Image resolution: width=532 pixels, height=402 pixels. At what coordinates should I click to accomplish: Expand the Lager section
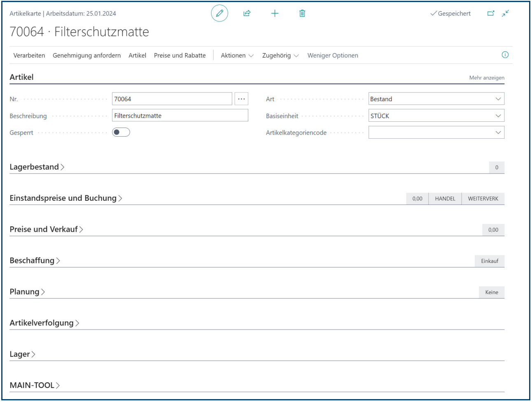pyautogui.click(x=22, y=354)
